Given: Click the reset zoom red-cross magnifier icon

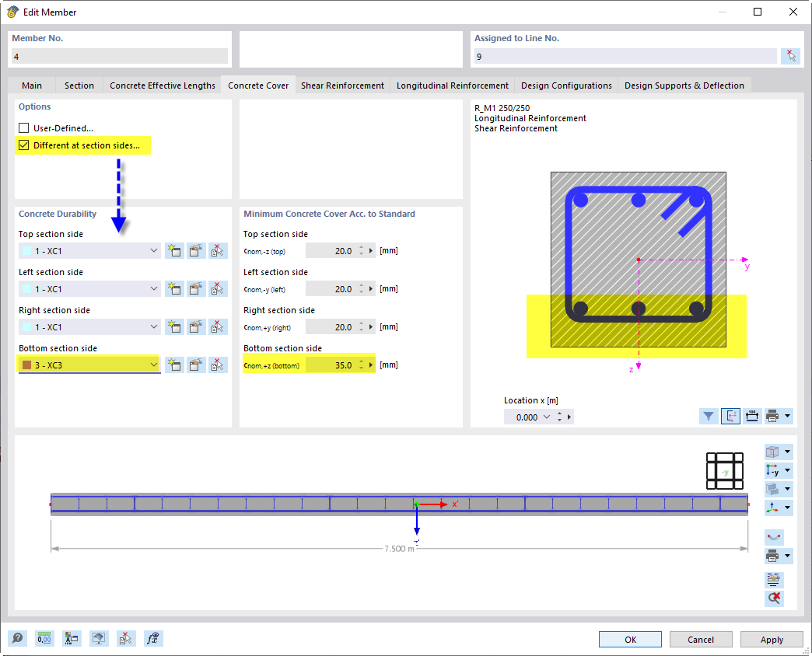Looking at the screenshot, I should click(x=774, y=598).
